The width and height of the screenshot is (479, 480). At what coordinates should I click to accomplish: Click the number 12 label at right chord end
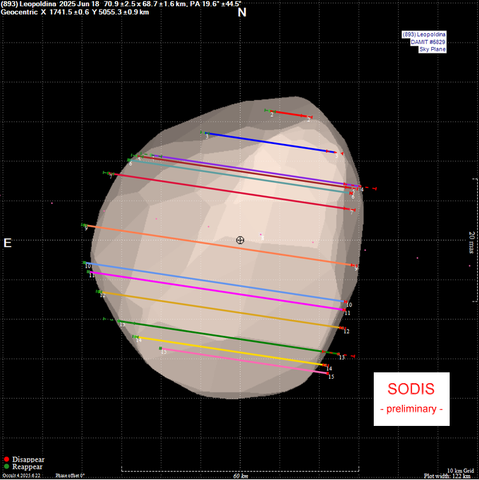(x=346, y=332)
